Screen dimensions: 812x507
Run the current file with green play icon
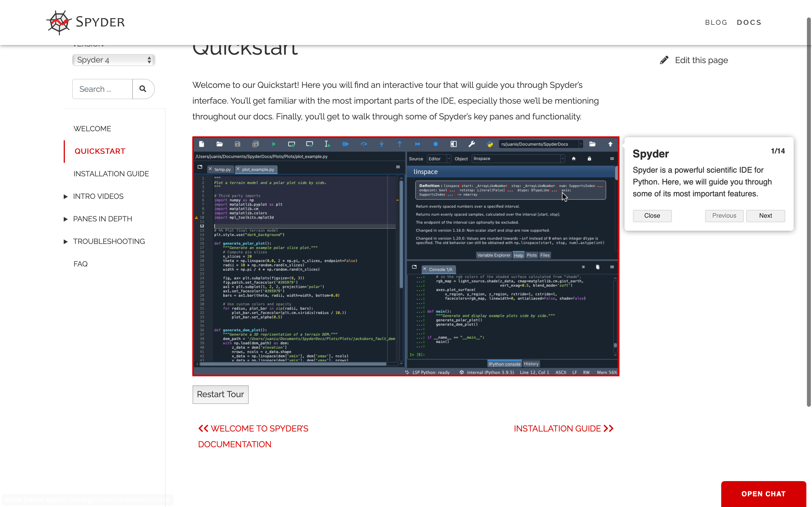pyautogui.click(x=274, y=144)
